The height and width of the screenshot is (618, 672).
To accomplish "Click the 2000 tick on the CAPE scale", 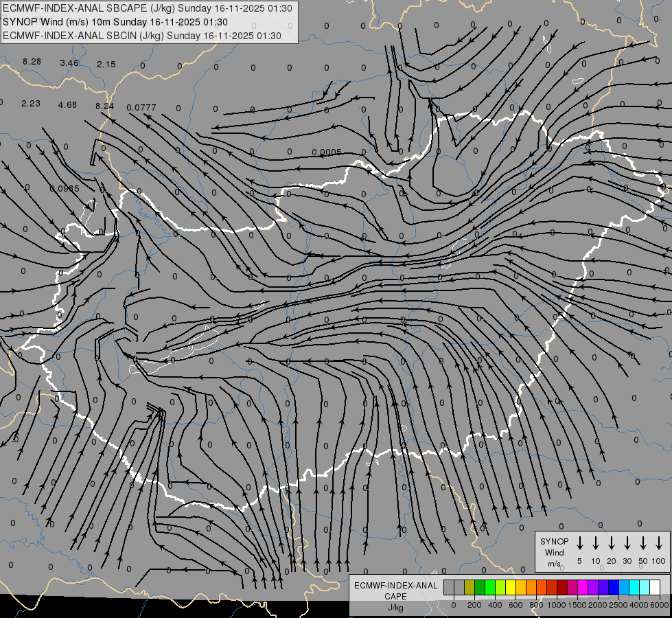I will [x=598, y=605].
